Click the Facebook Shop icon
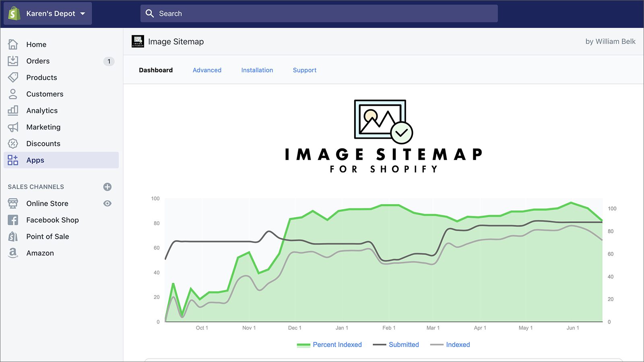Screen dimensions: 644x362 click(13, 220)
